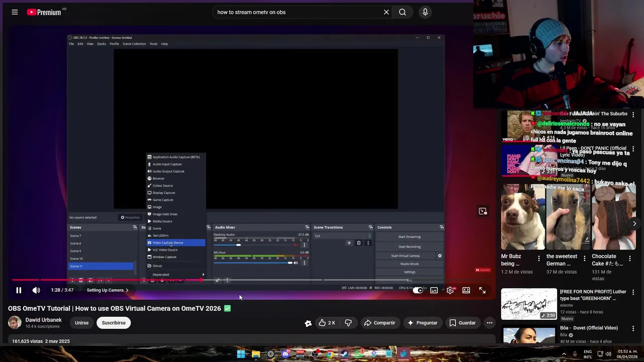Open the taskbar clock and date
Image resolution: width=644 pixels, height=362 pixels.
627,354
